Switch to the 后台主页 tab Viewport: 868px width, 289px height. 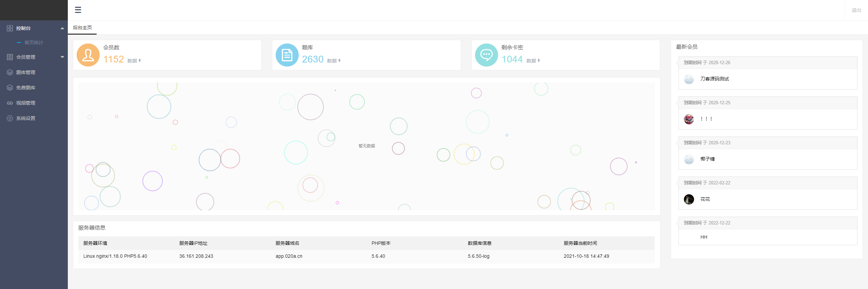(82, 28)
